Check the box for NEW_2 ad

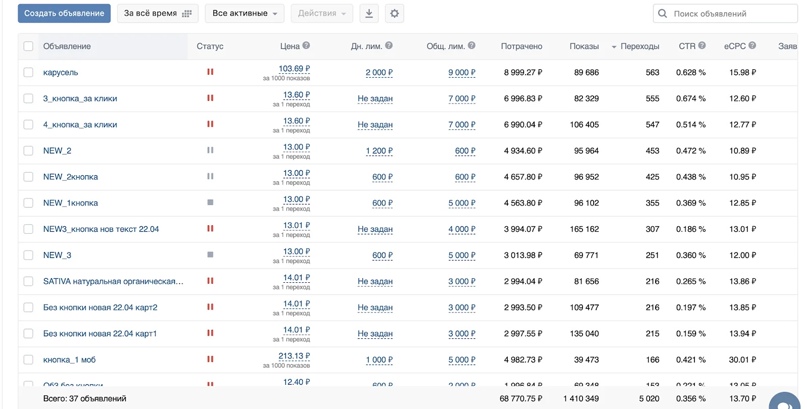click(x=28, y=151)
